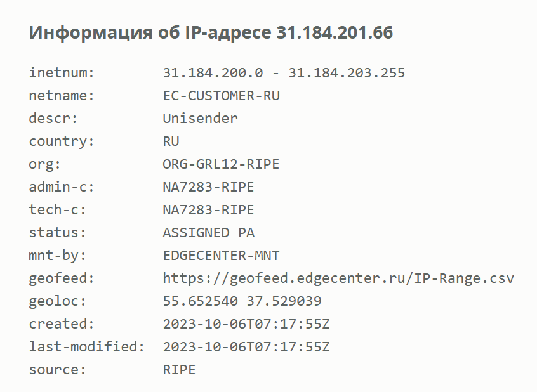The image size is (537, 392).
Task: Select the netname value EC-CUSTOMER-RU
Action: tap(222, 96)
